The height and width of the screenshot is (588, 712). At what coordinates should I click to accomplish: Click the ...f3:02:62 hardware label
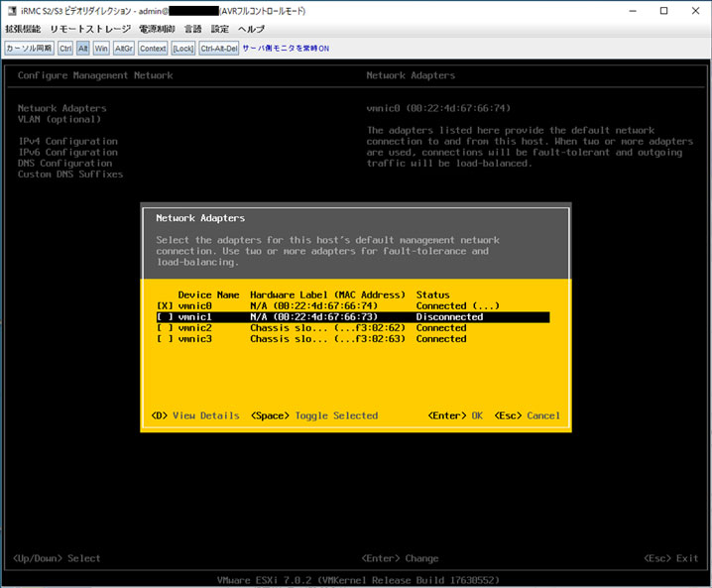327,328
